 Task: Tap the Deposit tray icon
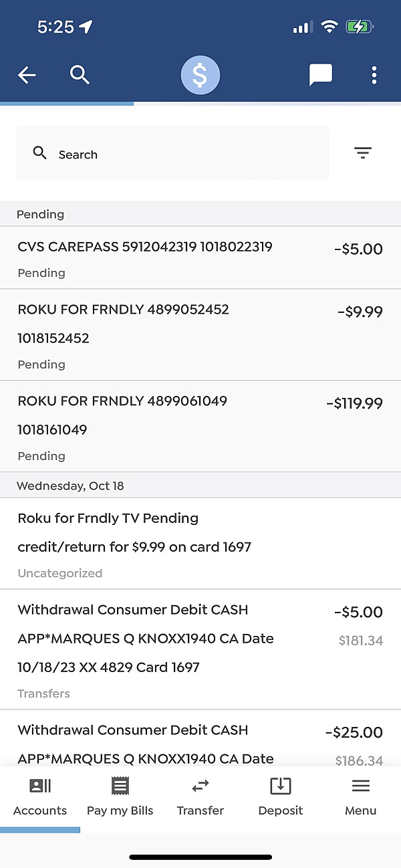[x=280, y=786]
